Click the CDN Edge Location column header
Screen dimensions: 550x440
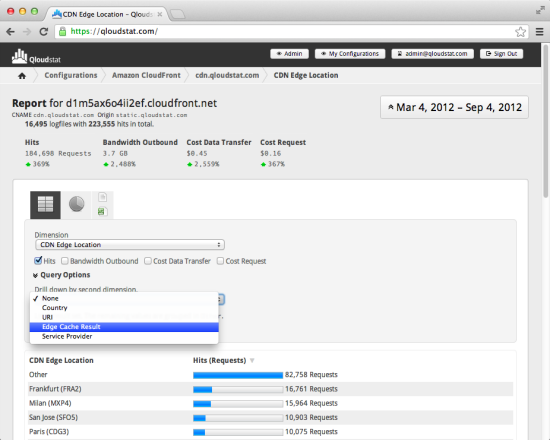pos(61,360)
